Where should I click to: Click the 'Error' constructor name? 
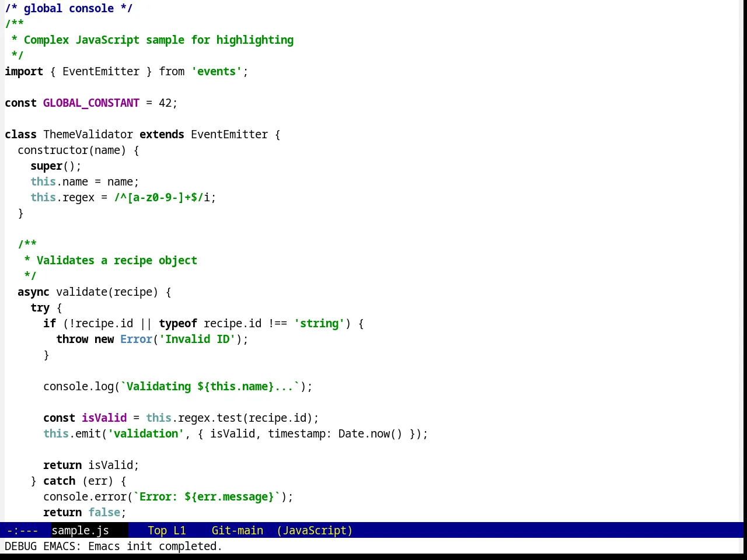(x=136, y=339)
